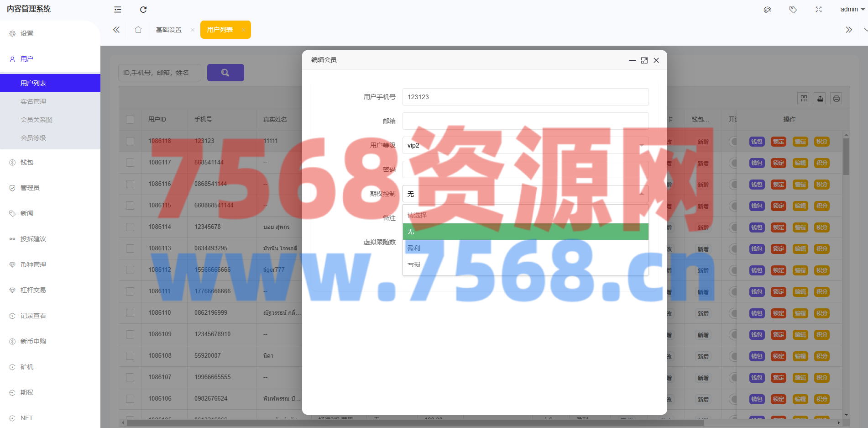
Task: Open the theme palette icon
Action: click(x=768, y=10)
